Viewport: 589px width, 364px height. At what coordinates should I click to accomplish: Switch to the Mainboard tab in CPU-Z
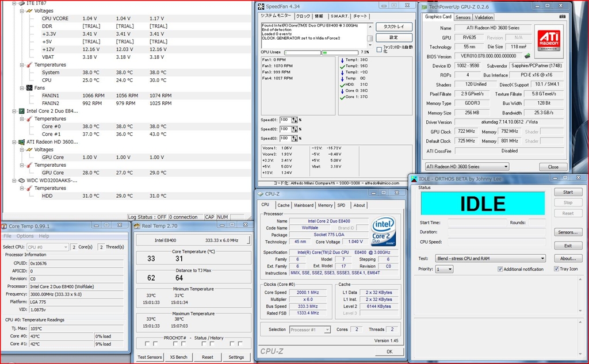(304, 205)
